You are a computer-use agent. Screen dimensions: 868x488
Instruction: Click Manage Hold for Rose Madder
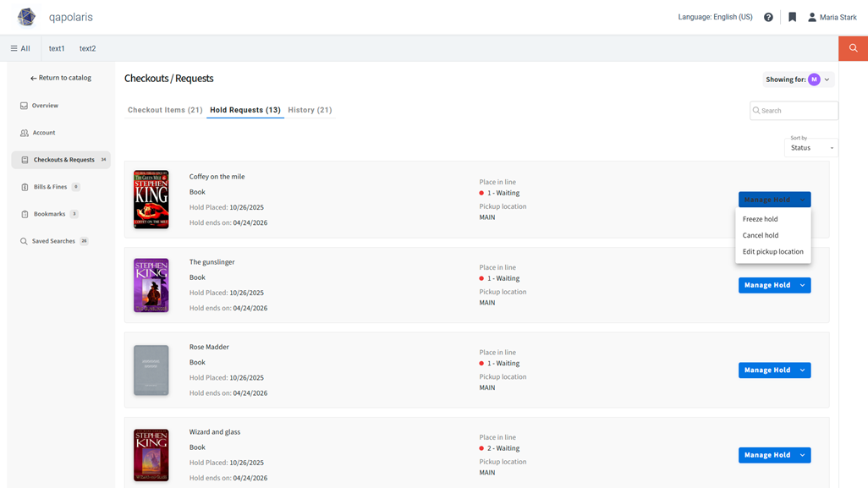point(766,370)
